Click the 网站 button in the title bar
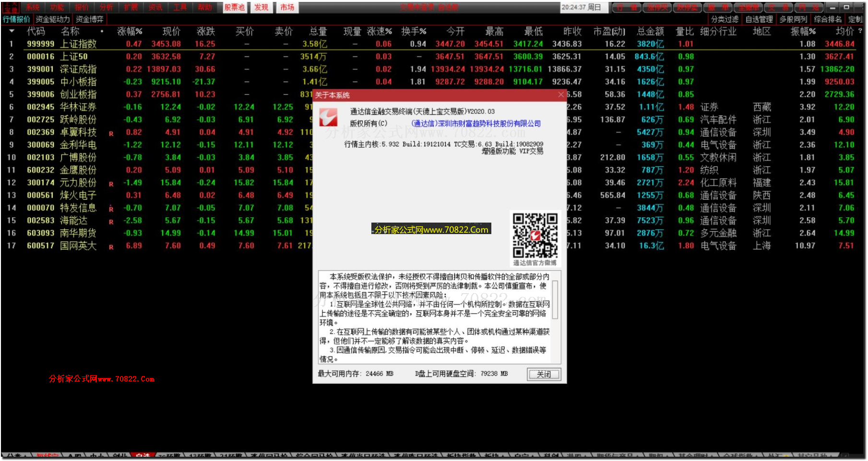This screenshot has height=461, width=868. click(809, 8)
